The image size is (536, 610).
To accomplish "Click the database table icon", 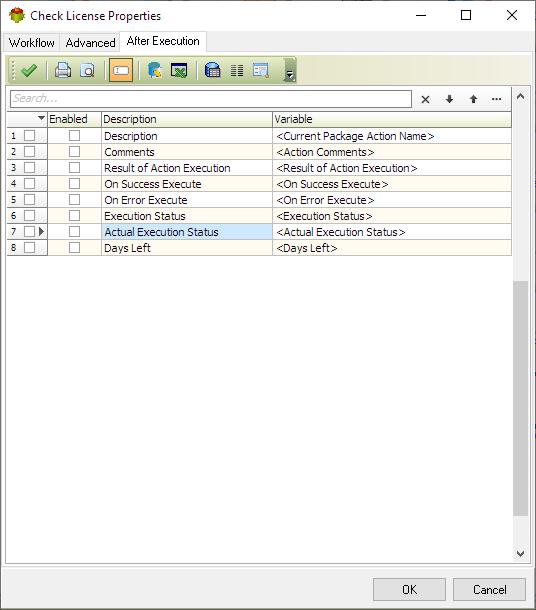I will [212, 70].
